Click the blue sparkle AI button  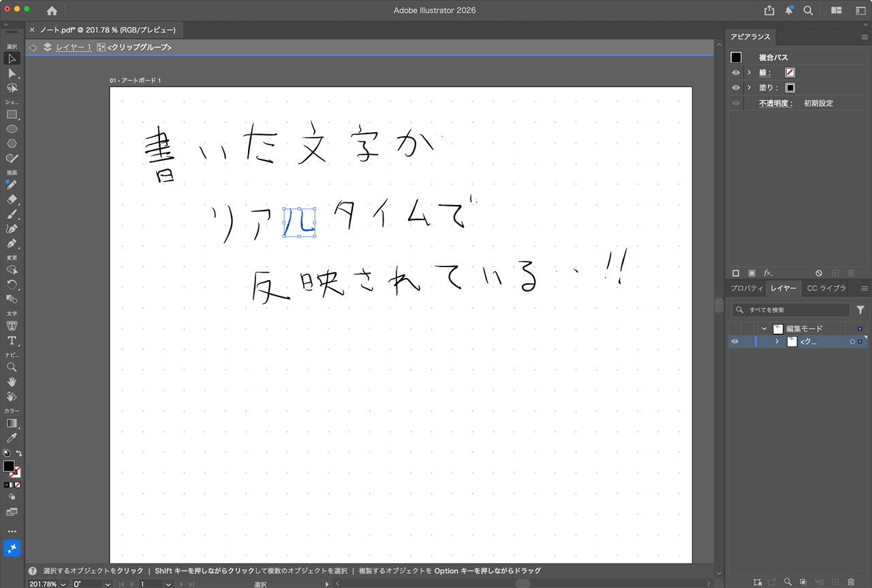[x=12, y=548]
